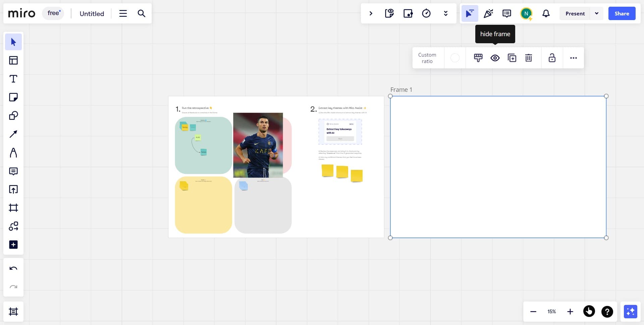
Task: Toggle the reactions tool
Action: 488,13
